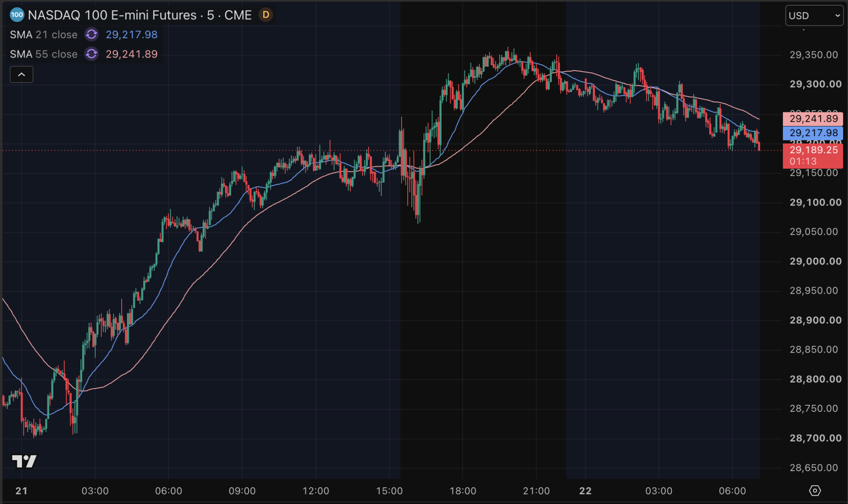Select the SMA 55 close indicator label

(x=43, y=54)
